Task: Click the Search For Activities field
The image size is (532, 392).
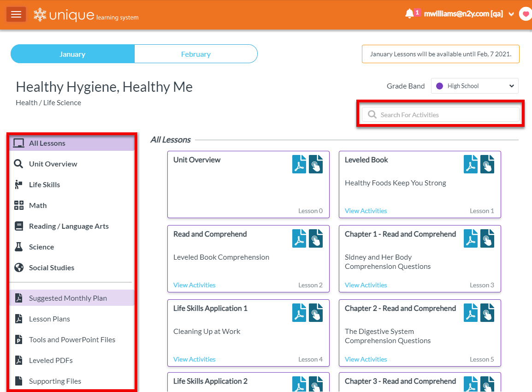Action: coord(440,114)
